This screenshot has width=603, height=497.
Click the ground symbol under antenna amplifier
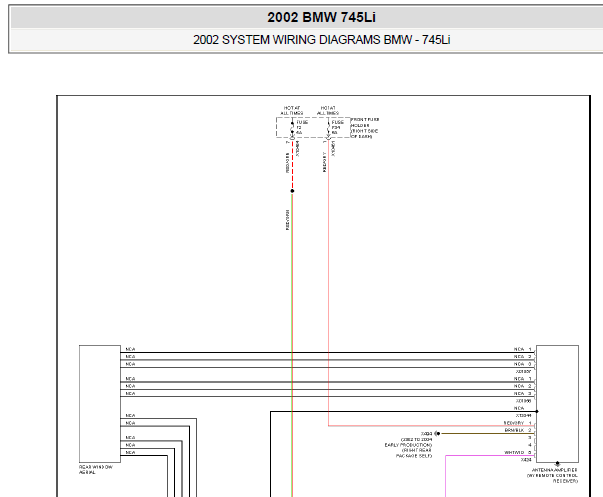click(557, 464)
